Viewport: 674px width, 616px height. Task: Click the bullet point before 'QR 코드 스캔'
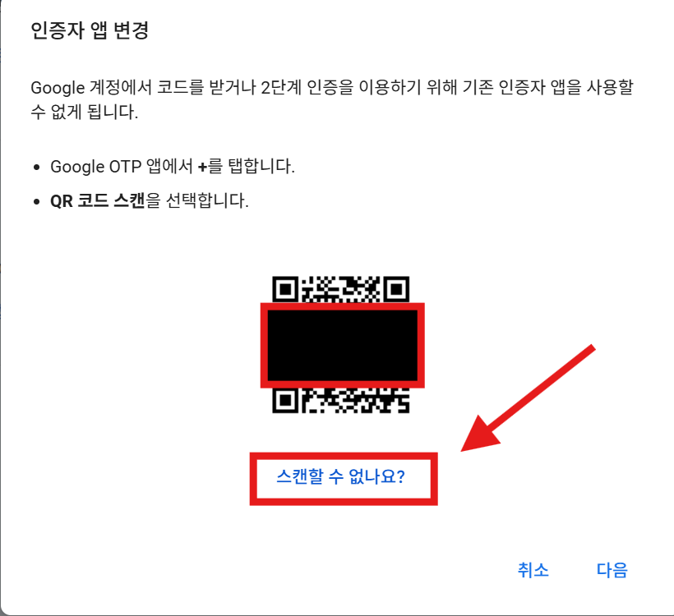tap(36, 201)
